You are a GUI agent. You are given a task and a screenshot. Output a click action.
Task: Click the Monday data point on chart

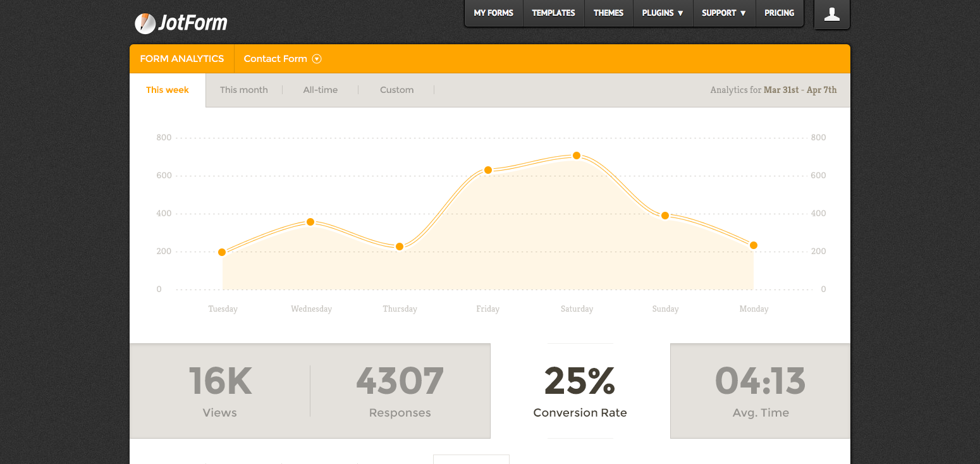pyautogui.click(x=754, y=245)
